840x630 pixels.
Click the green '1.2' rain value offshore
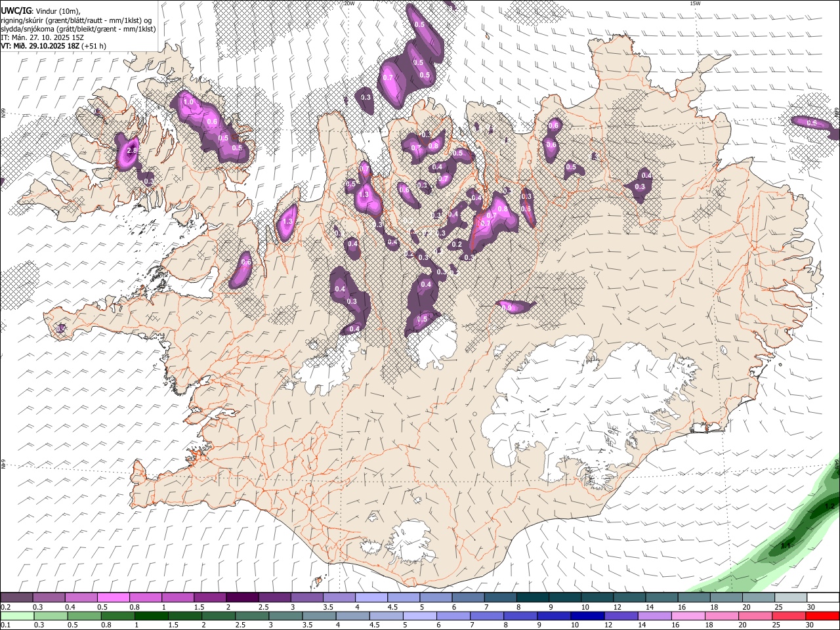(829, 506)
